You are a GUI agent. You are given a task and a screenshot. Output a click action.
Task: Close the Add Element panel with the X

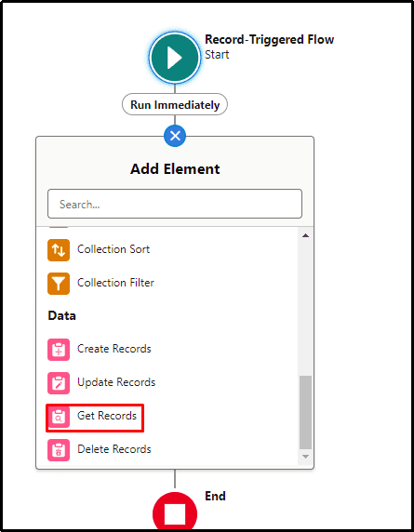point(175,136)
